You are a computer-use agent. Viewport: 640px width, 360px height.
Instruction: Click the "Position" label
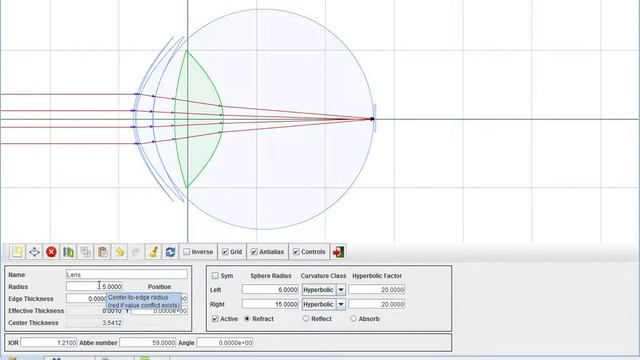click(159, 287)
